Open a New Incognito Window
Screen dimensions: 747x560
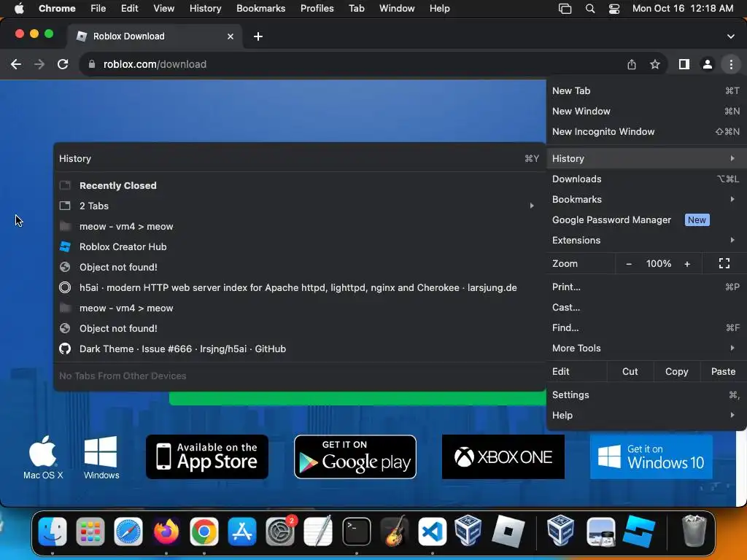[x=646, y=131]
